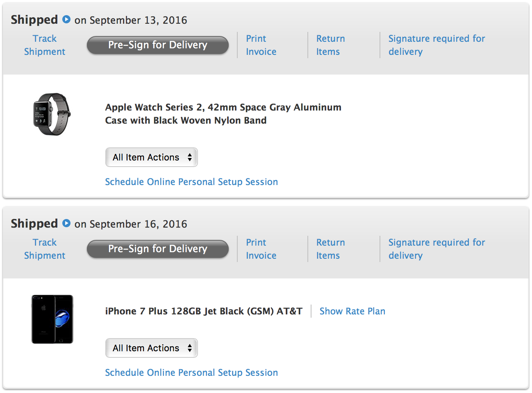Open Signature required notice for September 16 shipment
532x393 pixels.
tap(437, 249)
